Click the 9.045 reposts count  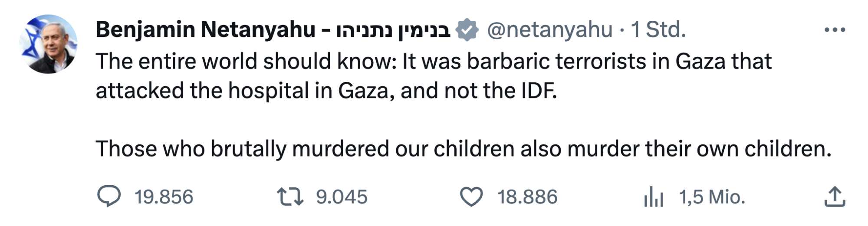[342, 197]
